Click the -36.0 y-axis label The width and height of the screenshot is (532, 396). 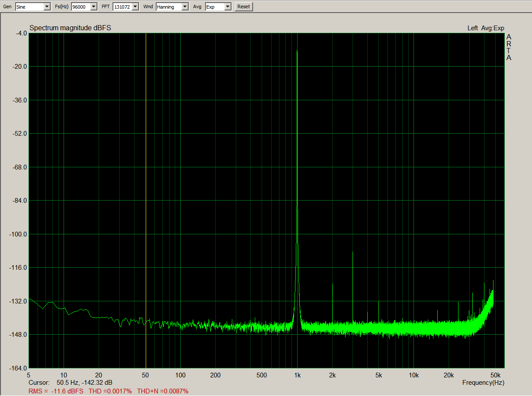coord(20,100)
